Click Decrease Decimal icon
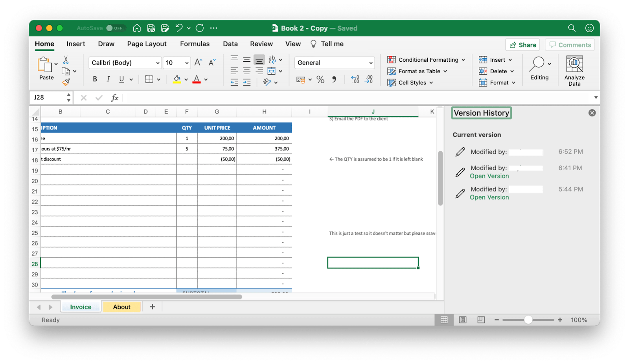 (x=369, y=79)
